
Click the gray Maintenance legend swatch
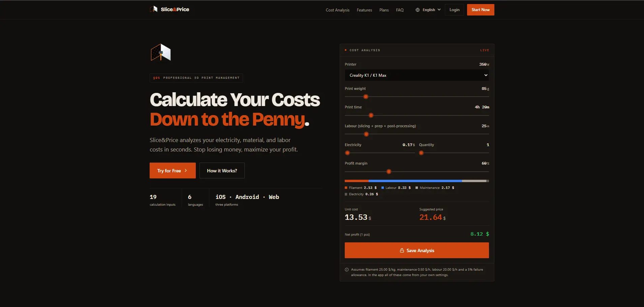click(x=417, y=188)
